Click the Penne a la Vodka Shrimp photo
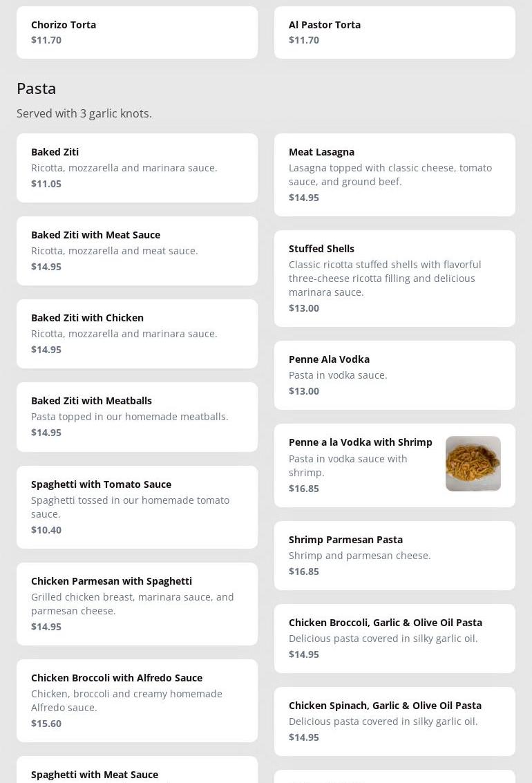Screen dimensions: 532x783 [473, 464]
